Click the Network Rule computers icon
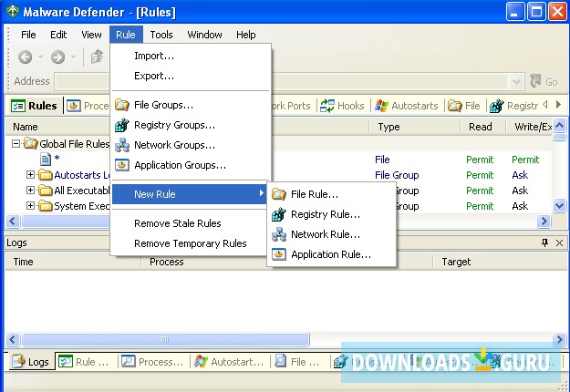 click(279, 234)
